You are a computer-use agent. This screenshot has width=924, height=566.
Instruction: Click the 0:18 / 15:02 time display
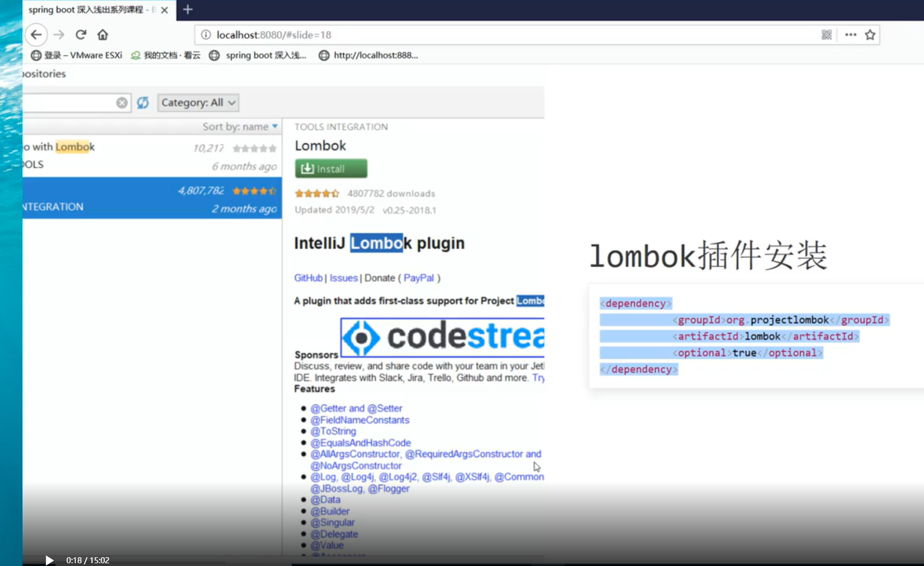[88, 561]
